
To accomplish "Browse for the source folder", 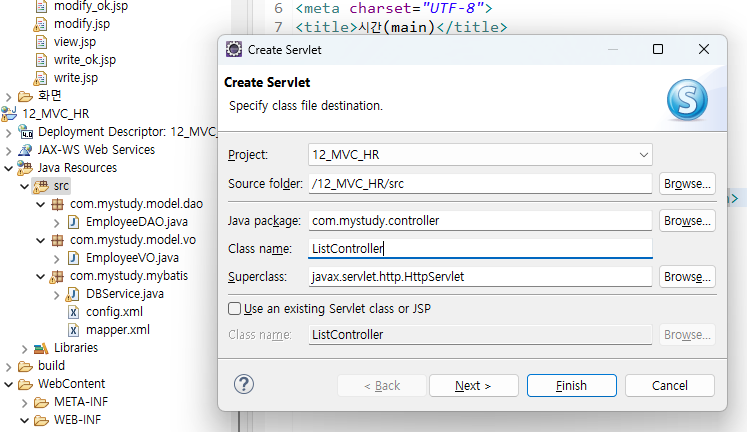I will [x=687, y=184].
